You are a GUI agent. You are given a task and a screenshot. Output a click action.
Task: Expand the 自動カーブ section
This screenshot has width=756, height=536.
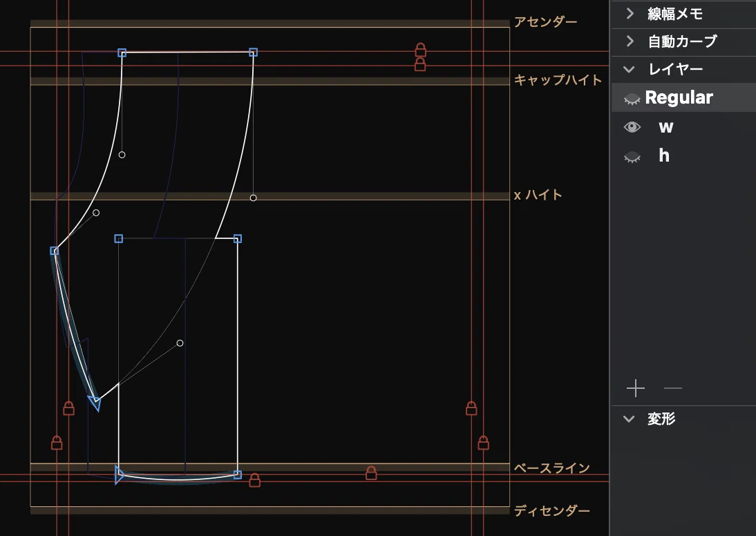pyautogui.click(x=630, y=41)
